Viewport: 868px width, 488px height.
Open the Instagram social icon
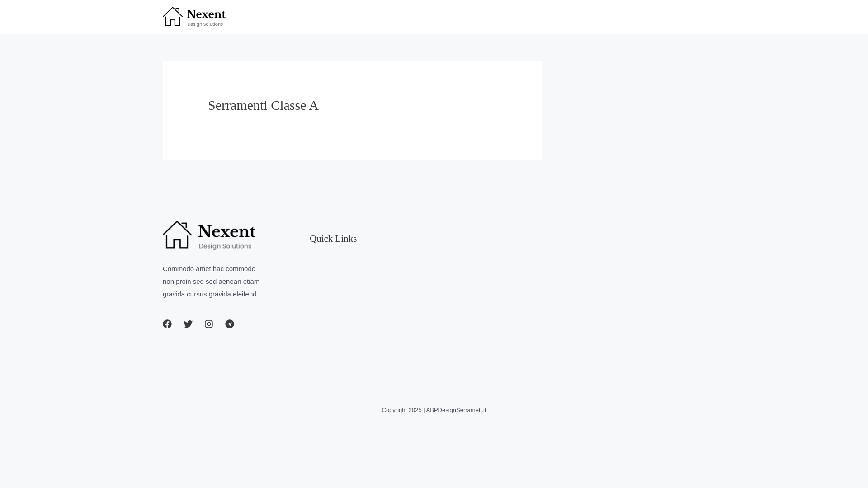coord(209,324)
